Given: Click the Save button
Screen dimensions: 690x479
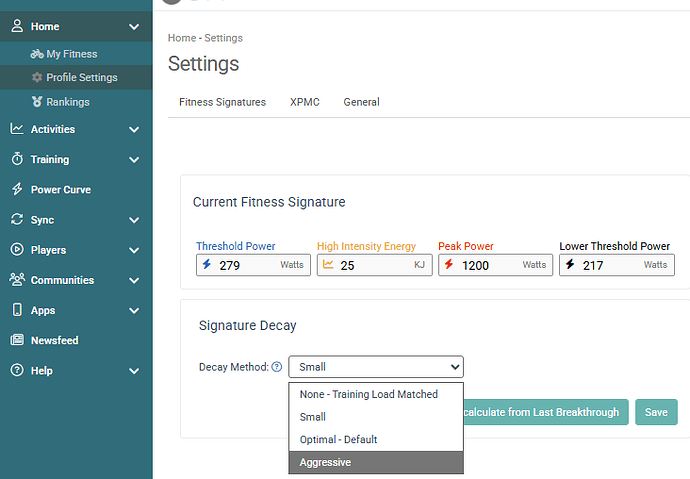Looking at the screenshot, I should pos(656,412).
